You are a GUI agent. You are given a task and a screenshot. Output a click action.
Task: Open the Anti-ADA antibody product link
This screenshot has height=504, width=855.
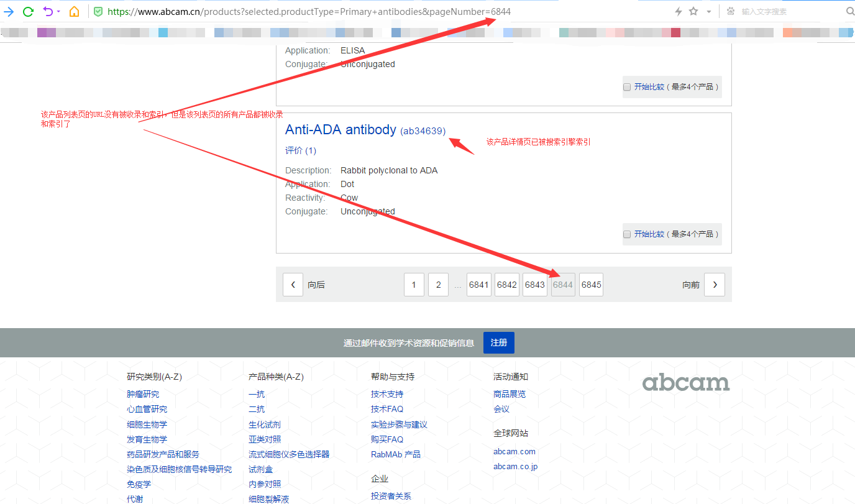(341, 130)
